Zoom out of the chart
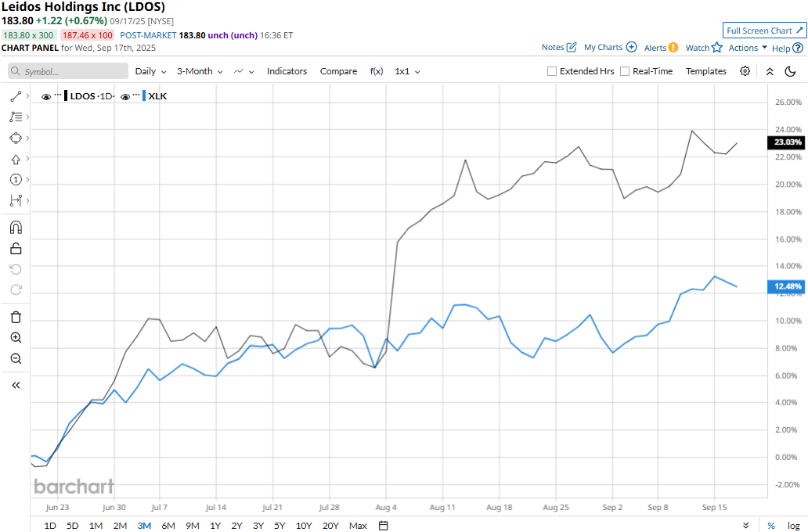The width and height of the screenshot is (808, 532). (16, 358)
